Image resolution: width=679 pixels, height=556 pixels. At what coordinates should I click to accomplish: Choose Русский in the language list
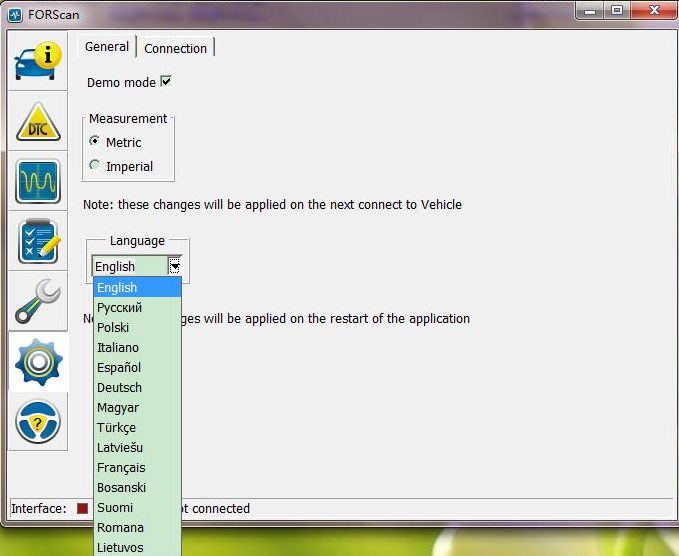click(137, 307)
